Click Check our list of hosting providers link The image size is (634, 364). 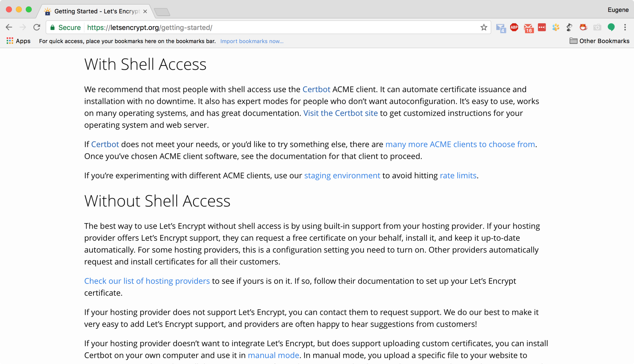coord(147,281)
